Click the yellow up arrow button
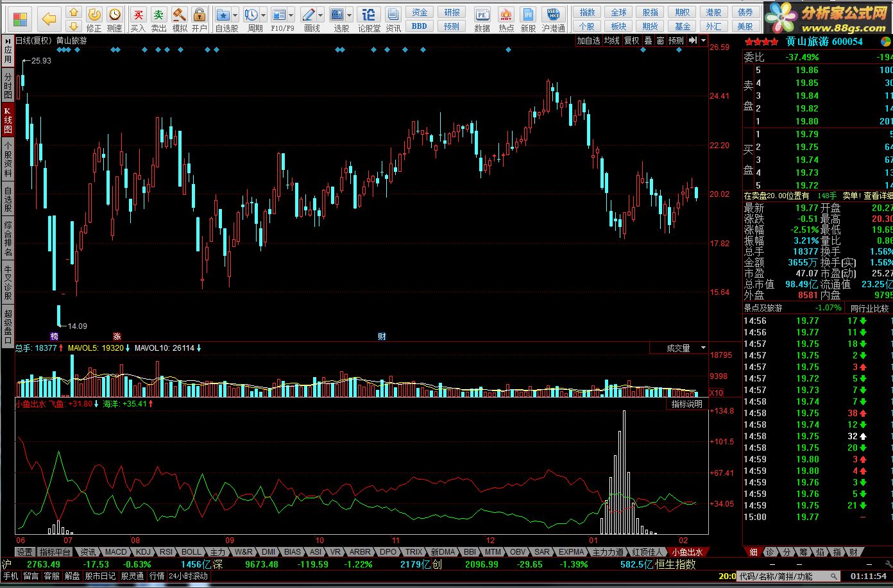Viewport: 893px width, 588px height. (x=74, y=12)
